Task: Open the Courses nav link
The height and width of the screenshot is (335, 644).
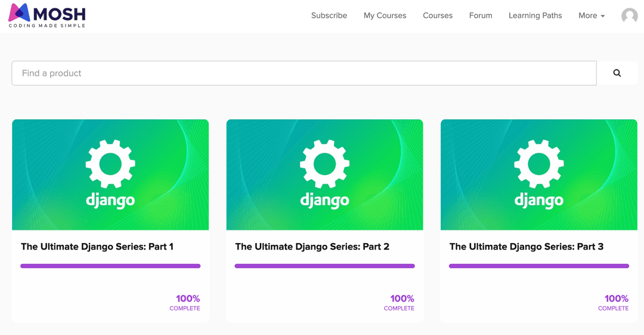Action: point(438,16)
